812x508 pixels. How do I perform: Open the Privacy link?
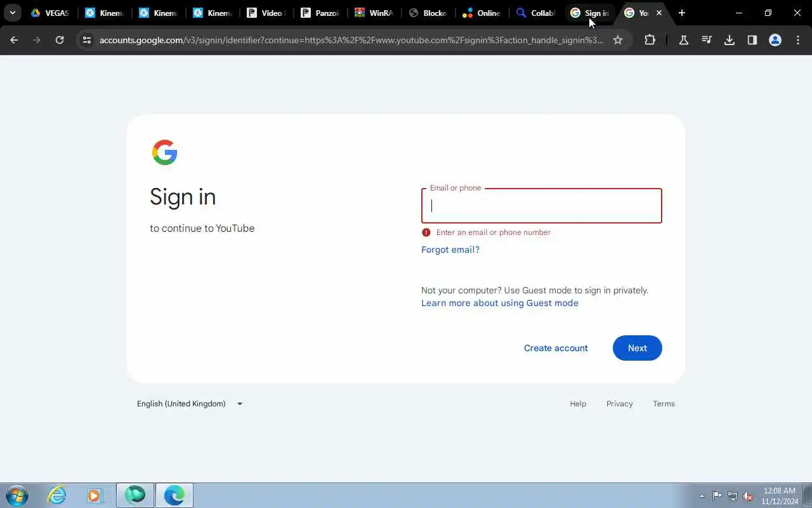[x=620, y=404]
